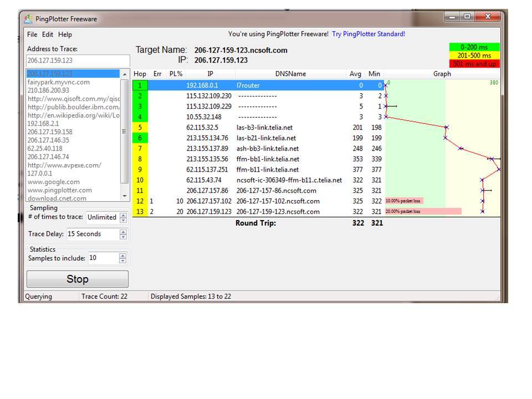Screen dimensions: 532x399
Task: Select the 206-127-157-86.ncsoft.com hop row
Action: (x=258, y=191)
